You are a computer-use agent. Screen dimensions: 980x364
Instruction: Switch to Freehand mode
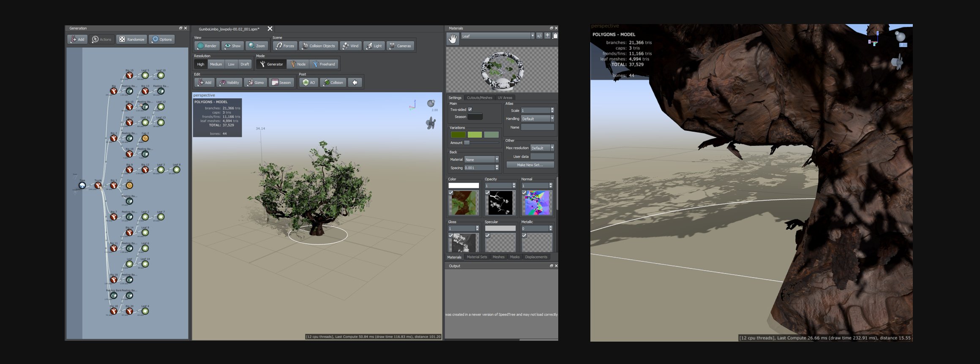pos(324,64)
